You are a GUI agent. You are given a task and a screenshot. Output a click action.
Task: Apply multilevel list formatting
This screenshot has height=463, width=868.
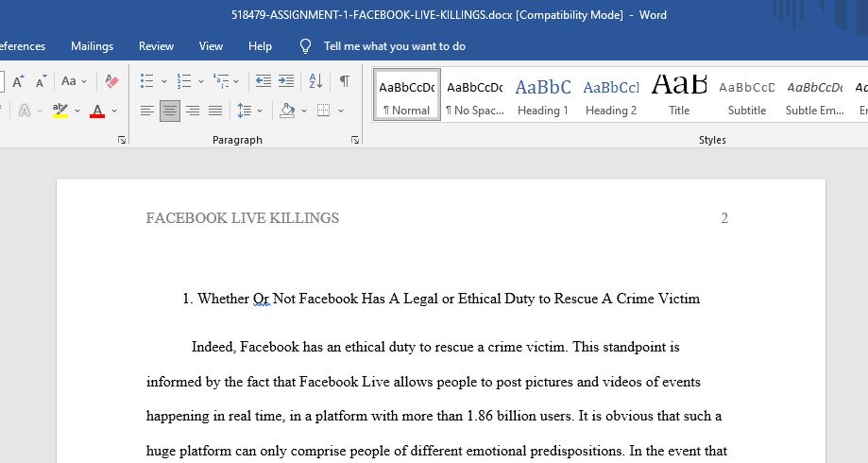[x=221, y=81]
